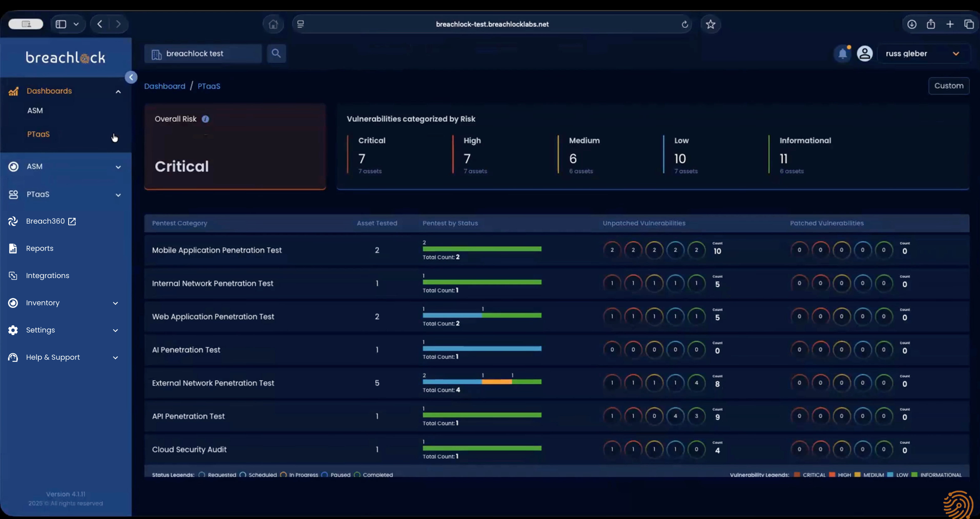
Task: Click the Dashboard breadcrumb link
Action: pos(165,86)
